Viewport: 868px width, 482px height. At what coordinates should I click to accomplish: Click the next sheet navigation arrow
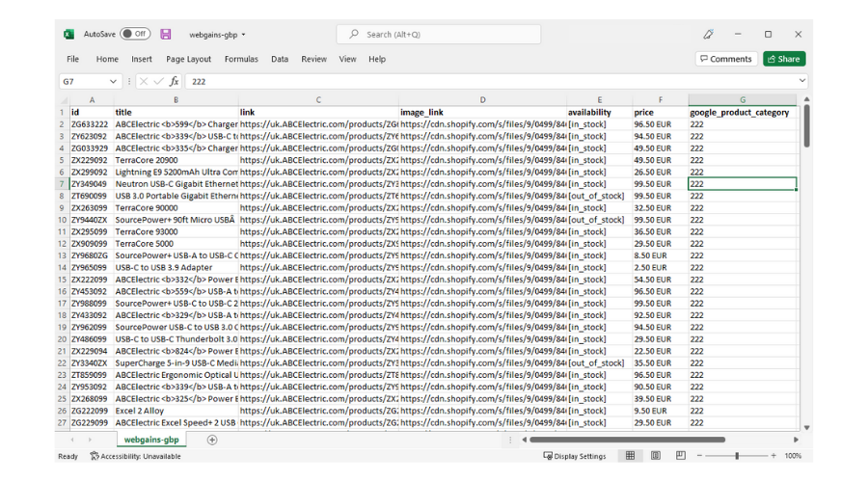[90, 440]
